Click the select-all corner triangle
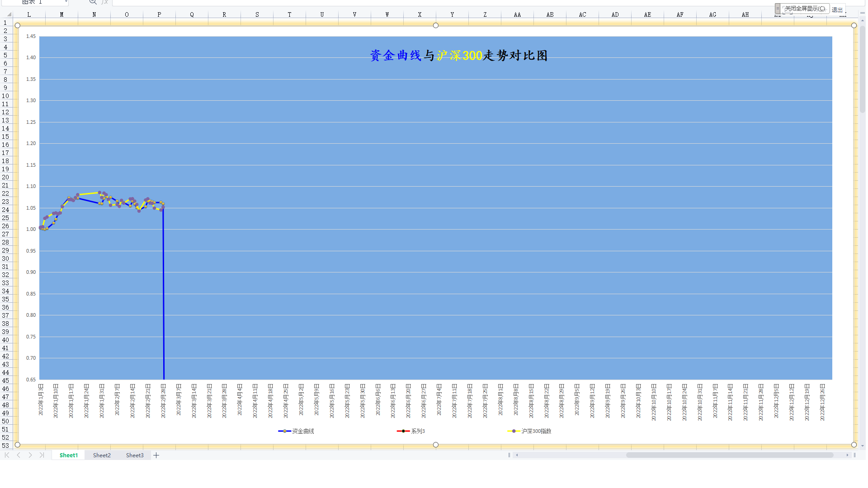 tap(9, 14)
